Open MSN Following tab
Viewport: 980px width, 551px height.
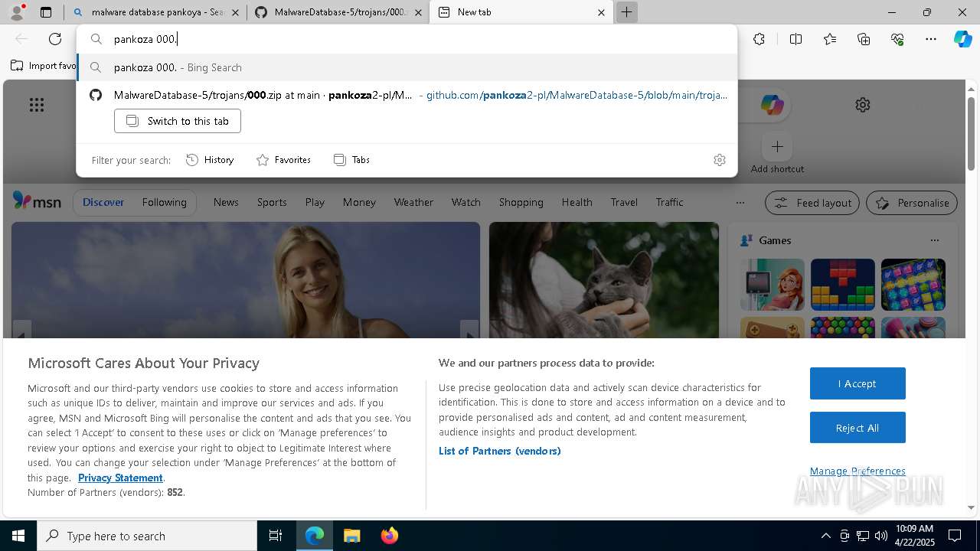164,202
